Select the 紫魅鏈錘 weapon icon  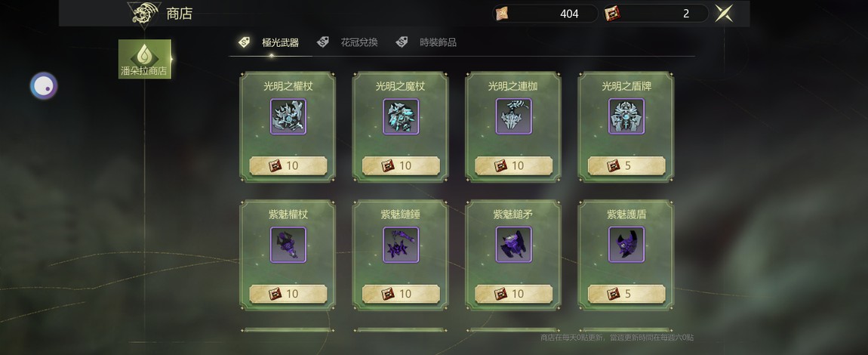tap(401, 244)
